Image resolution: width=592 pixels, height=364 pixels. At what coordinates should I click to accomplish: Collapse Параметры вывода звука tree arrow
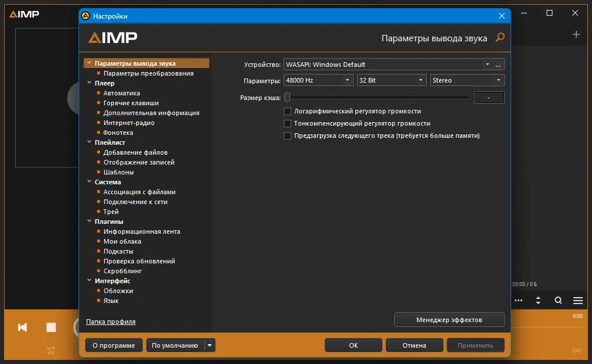[90, 63]
